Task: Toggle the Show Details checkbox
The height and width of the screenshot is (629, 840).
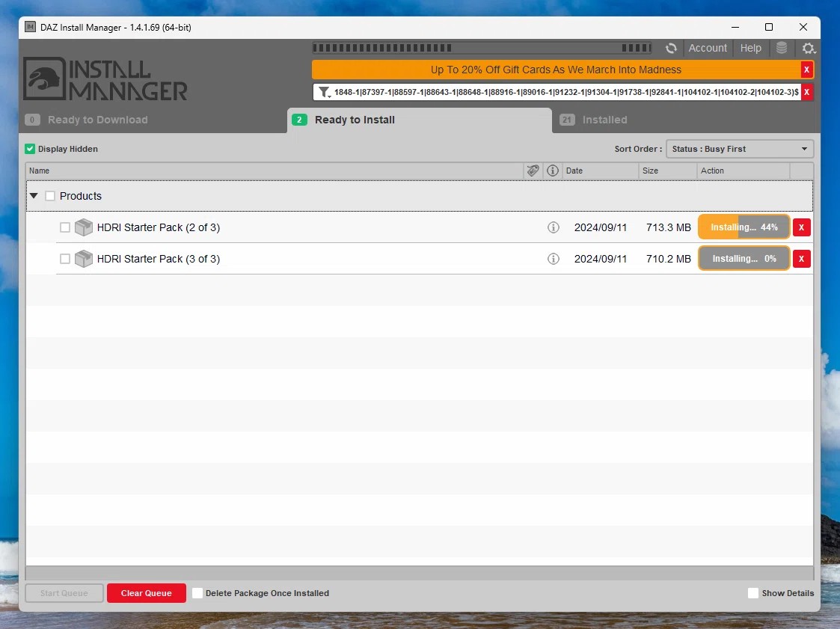Action: point(753,593)
